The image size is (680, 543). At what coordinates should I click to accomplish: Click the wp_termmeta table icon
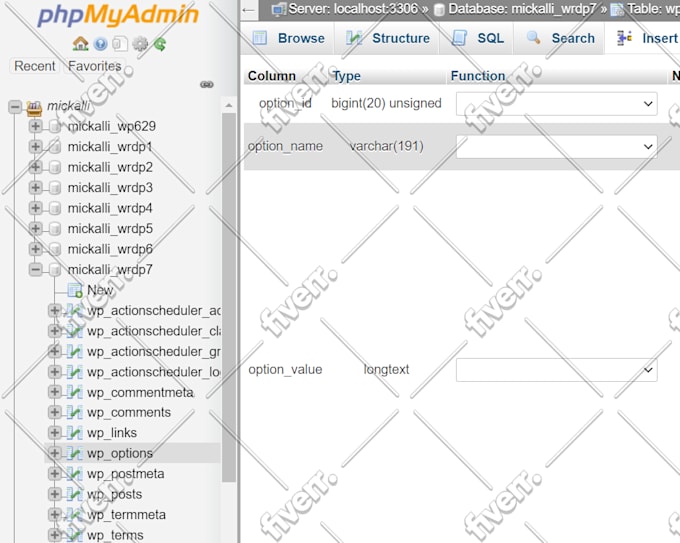[75, 514]
